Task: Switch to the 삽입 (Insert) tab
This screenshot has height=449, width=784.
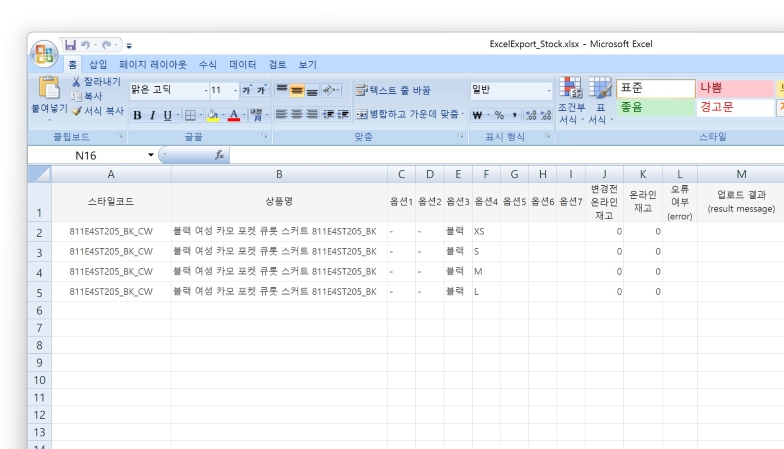Action: point(98,65)
